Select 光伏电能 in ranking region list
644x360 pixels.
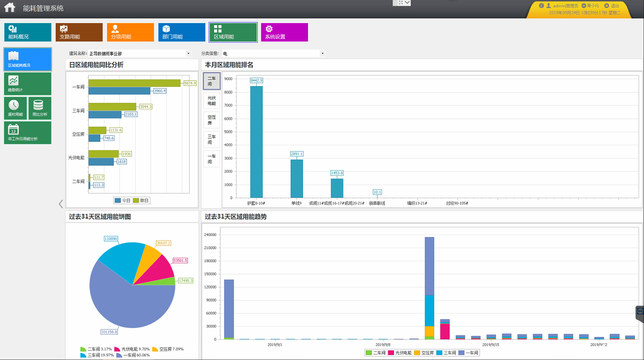212,101
